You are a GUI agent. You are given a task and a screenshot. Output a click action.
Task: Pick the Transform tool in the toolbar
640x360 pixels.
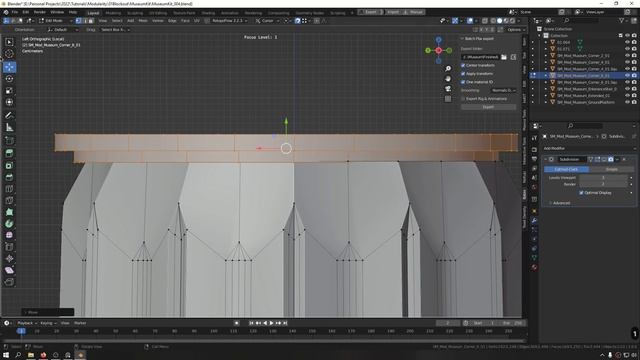pos(9,102)
